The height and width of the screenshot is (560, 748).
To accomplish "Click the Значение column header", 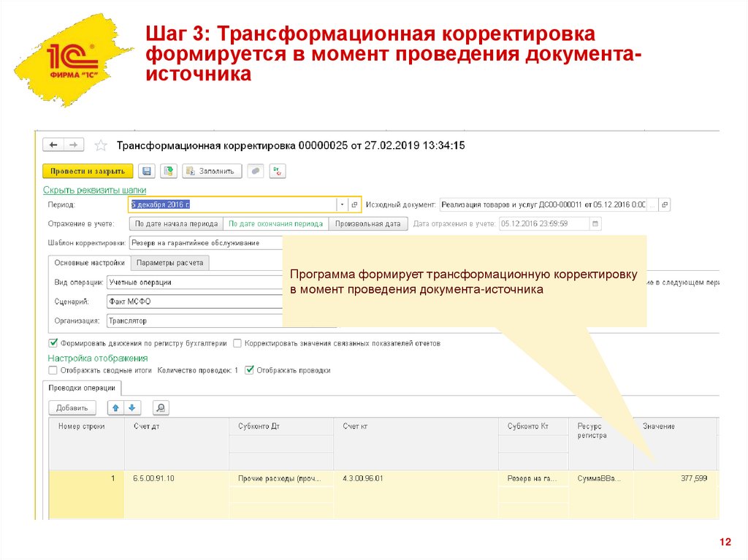I will [x=675, y=444].
